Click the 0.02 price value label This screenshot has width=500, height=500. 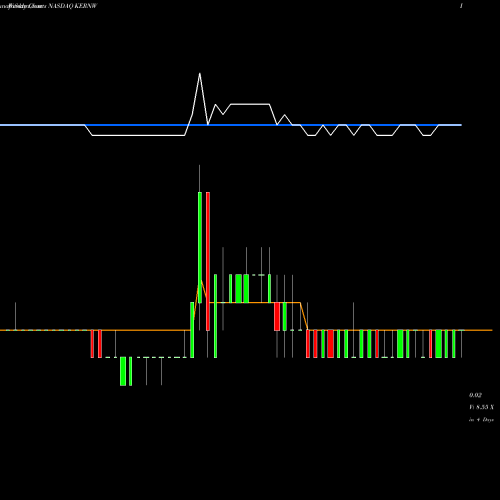[x=475, y=395]
